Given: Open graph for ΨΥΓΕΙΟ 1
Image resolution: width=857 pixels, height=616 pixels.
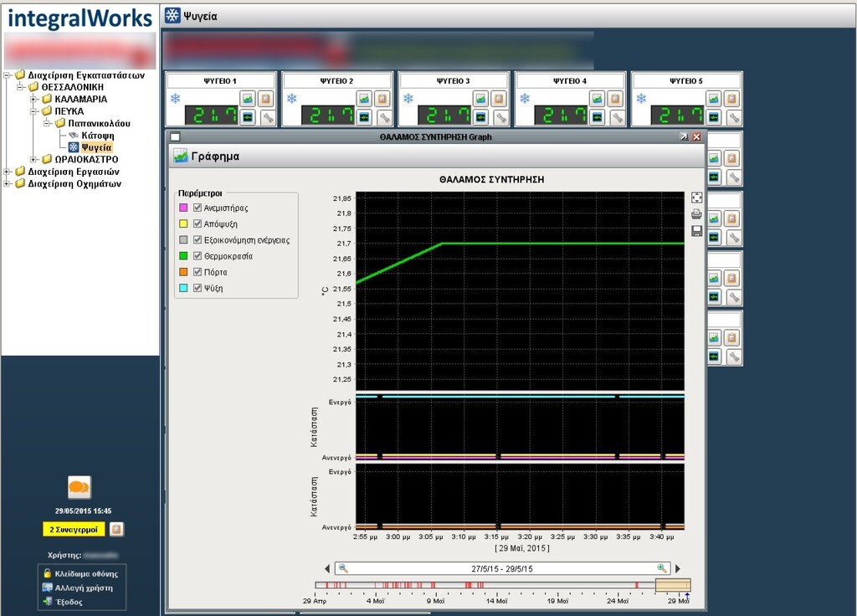Looking at the screenshot, I should tap(248, 99).
